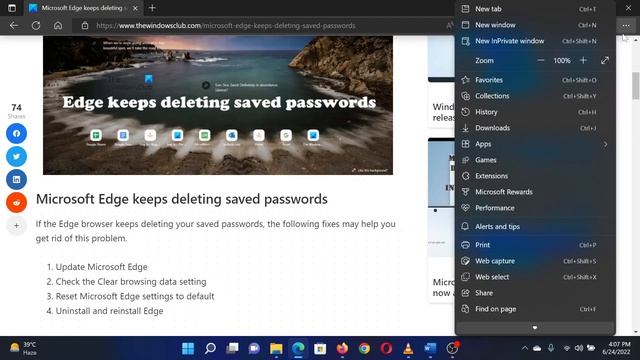This screenshot has height=360, width=640.
Task: Launch Firefox from the taskbar
Action: (x=342, y=348)
